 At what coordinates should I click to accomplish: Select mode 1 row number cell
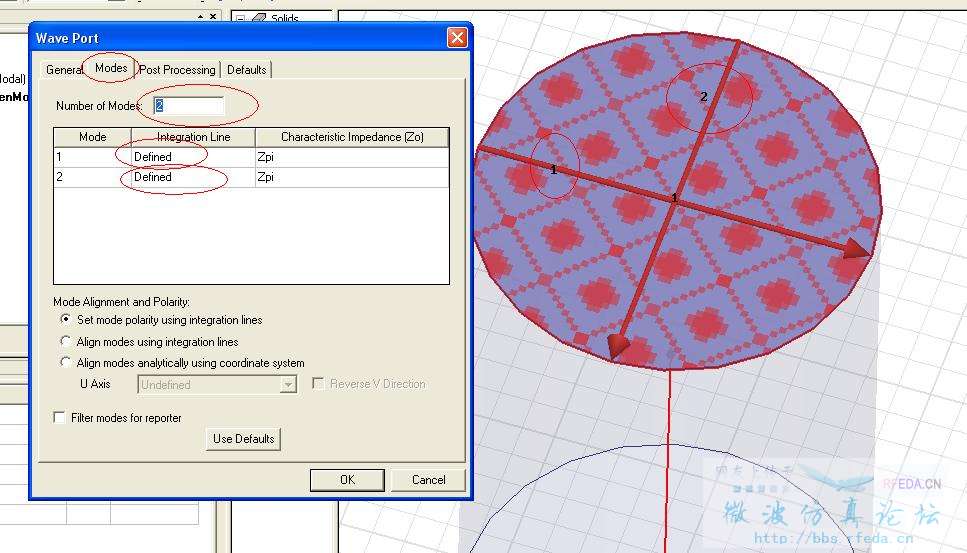[93, 157]
